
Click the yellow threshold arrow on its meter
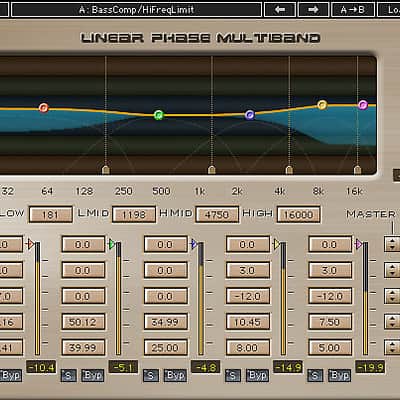[277, 244]
